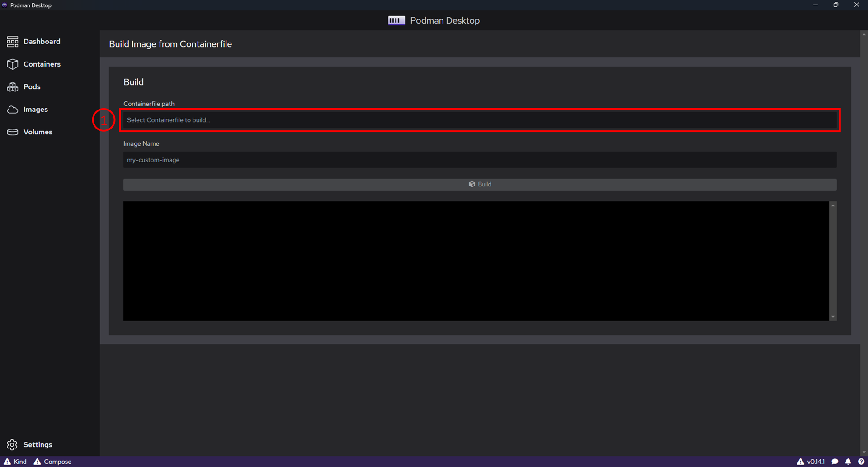Open the Volumes section

[30, 132]
